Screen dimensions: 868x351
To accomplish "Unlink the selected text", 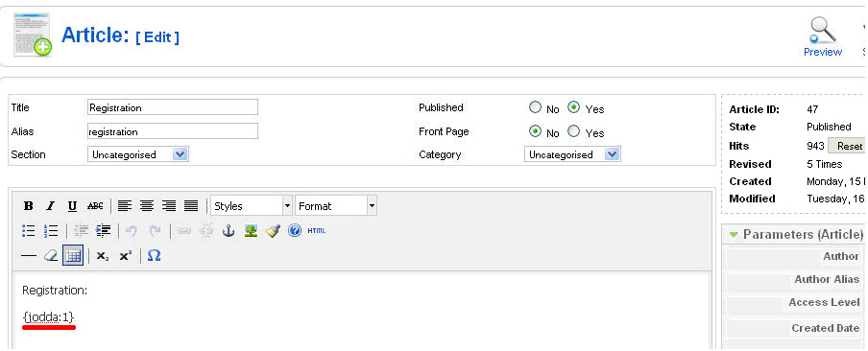I will 205,230.
